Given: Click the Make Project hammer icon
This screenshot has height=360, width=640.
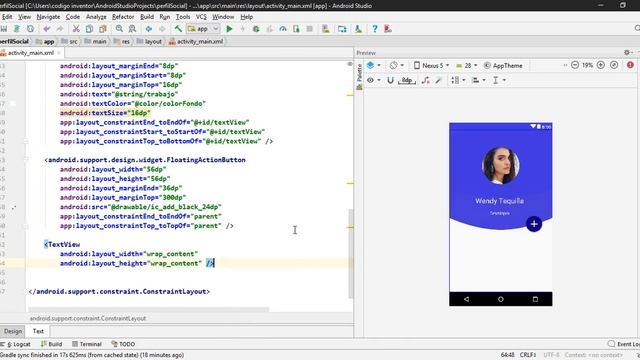Looking at the screenshot, I should [178, 29].
